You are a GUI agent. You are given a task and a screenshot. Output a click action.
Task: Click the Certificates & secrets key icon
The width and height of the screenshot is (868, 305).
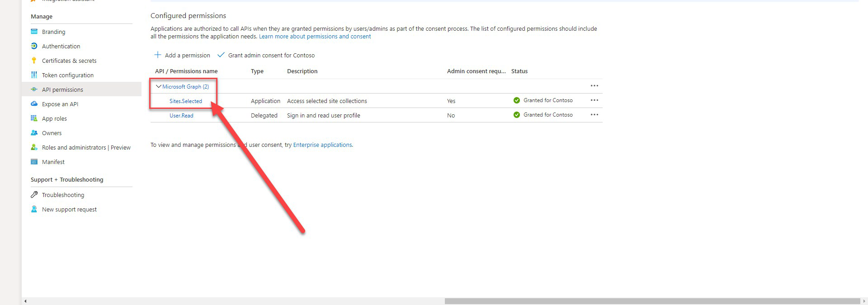(x=34, y=61)
